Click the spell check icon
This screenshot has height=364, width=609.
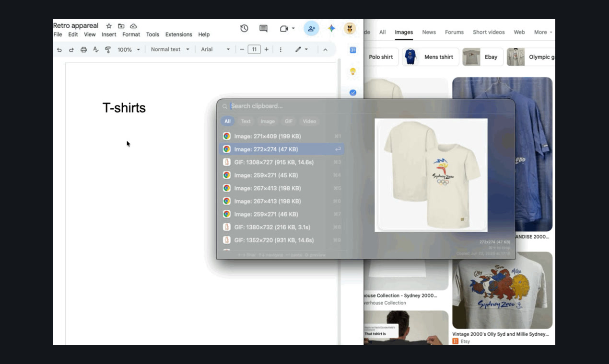96,49
